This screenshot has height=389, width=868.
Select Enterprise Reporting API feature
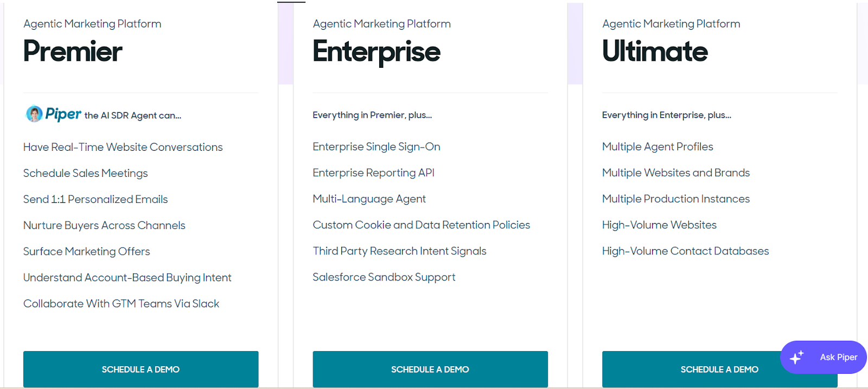tap(373, 173)
